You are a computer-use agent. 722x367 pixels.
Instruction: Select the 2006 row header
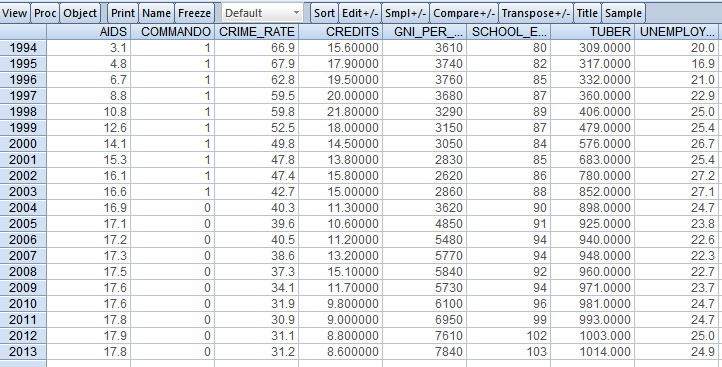tap(23, 240)
